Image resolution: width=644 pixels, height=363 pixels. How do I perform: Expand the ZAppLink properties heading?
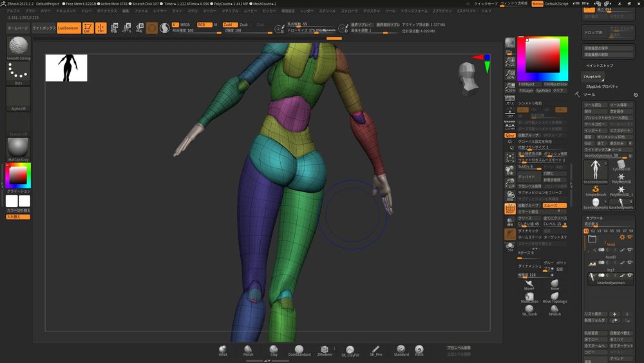pos(601,87)
